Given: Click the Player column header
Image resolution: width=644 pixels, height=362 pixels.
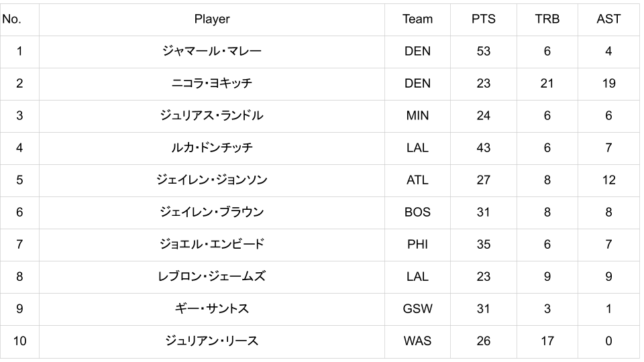Looking at the screenshot, I should pos(211,19).
